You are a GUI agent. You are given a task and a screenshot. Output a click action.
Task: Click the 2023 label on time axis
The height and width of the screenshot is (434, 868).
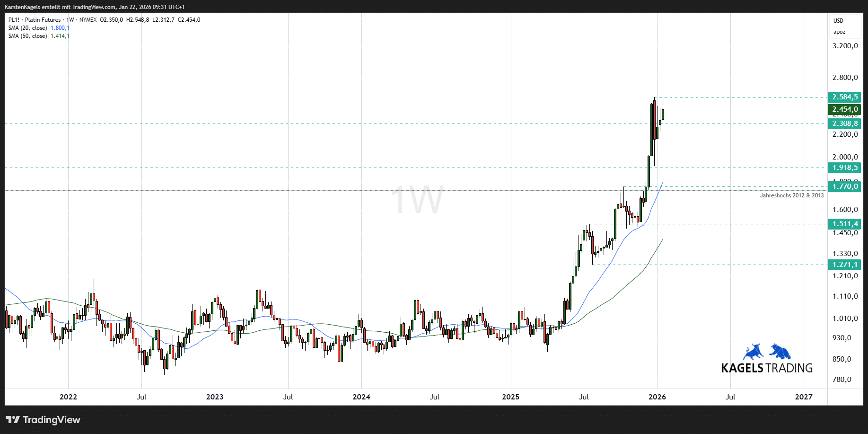coord(215,397)
